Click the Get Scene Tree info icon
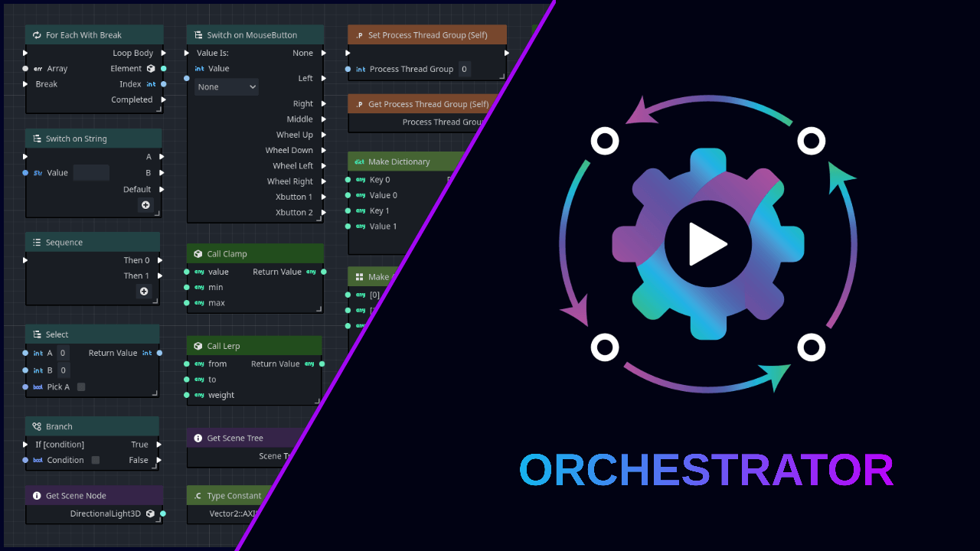980x551 pixels. coord(198,438)
